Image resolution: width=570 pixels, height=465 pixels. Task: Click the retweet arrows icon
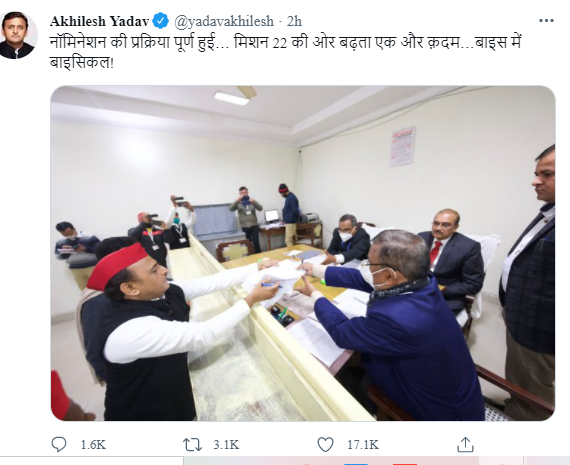(192, 445)
